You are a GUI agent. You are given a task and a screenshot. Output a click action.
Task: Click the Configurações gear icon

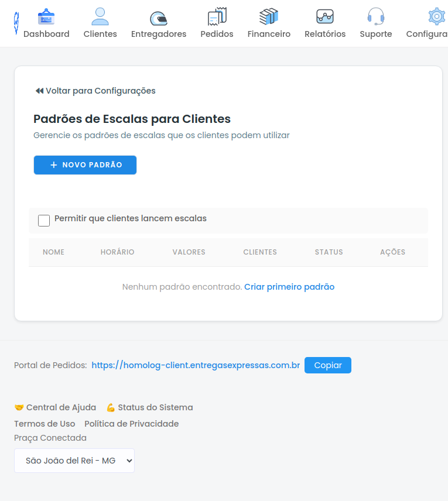[436, 17]
